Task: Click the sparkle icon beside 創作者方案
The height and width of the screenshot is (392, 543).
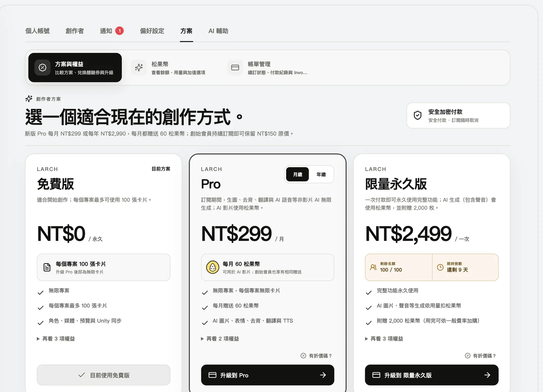Action: 29,99
